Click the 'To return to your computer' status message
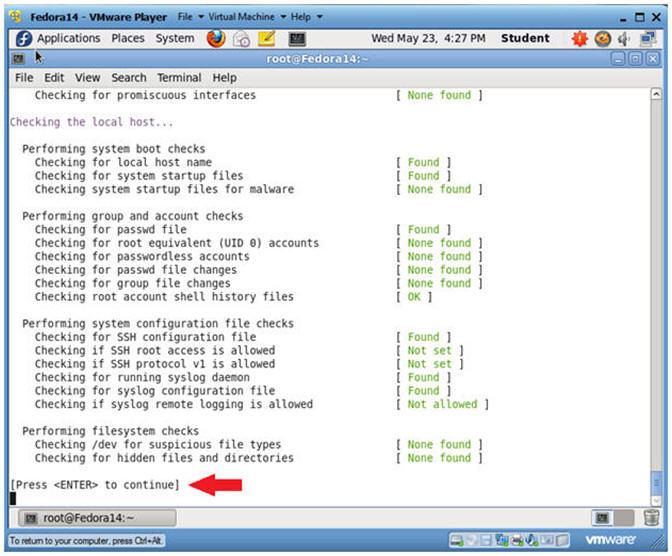This screenshot has width=672, height=556. click(86, 541)
